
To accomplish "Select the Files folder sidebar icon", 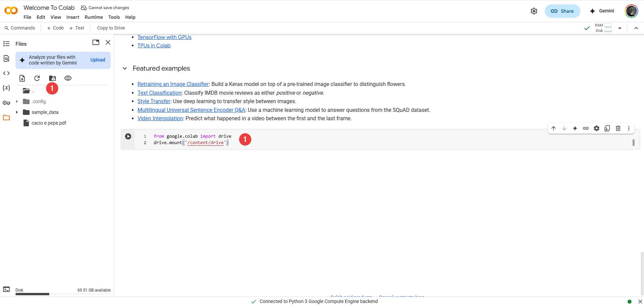I will point(6,118).
